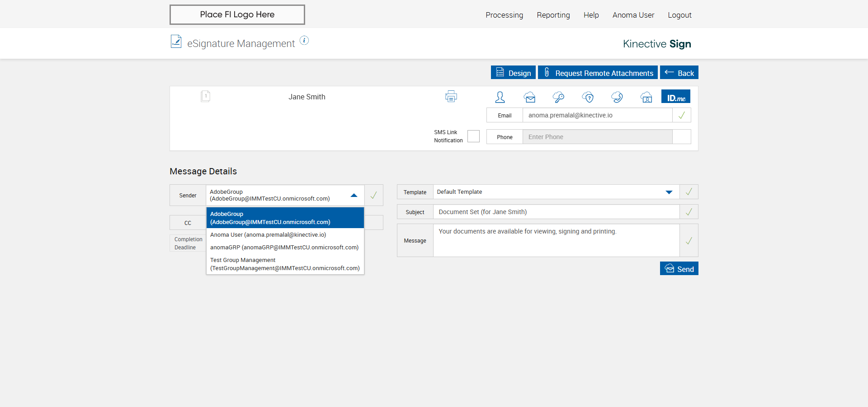The height and width of the screenshot is (407, 868).
Task: Click the info icon next to eSignature Management
Action: [x=304, y=41]
